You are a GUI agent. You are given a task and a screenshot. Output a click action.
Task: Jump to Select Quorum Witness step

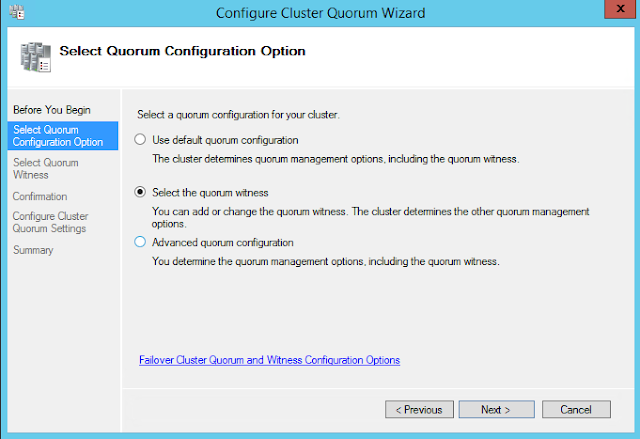46,169
